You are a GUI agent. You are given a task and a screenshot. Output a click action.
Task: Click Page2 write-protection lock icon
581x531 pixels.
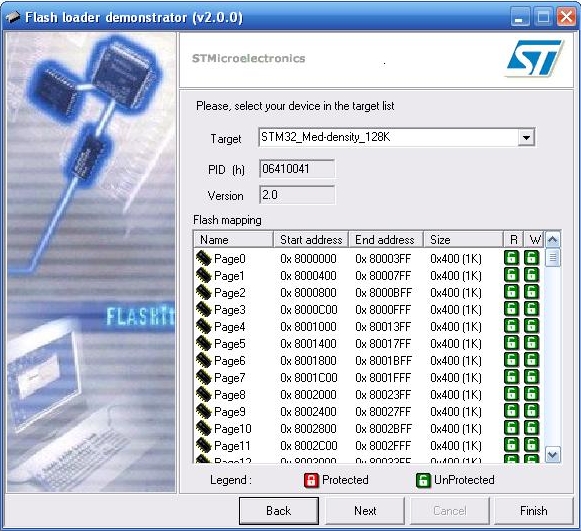pyautogui.click(x=531, y=292)
